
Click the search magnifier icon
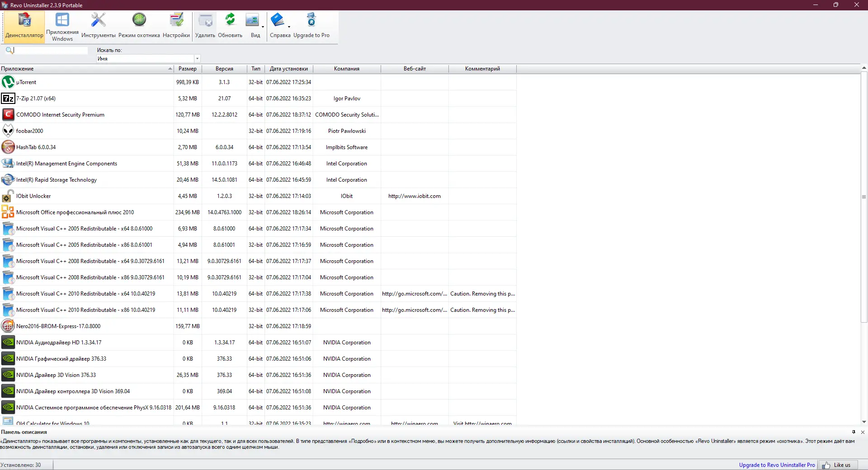pyautogui.click(x=9, y=50)
